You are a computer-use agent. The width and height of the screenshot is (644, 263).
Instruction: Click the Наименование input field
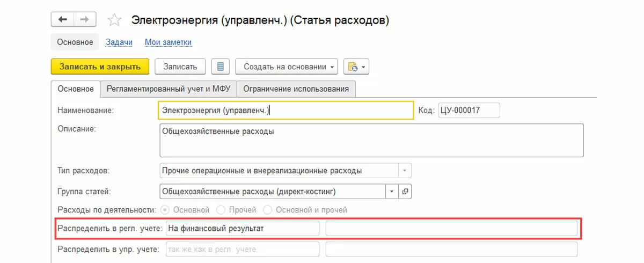(x=286, y=110)
